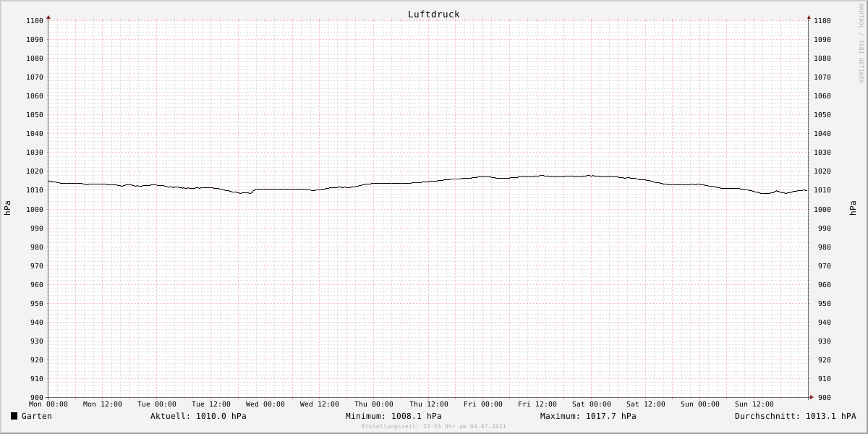The image size is (868, 434).
Task: Click the Sun 00:00 time axis label
Action: pos(700,404)
